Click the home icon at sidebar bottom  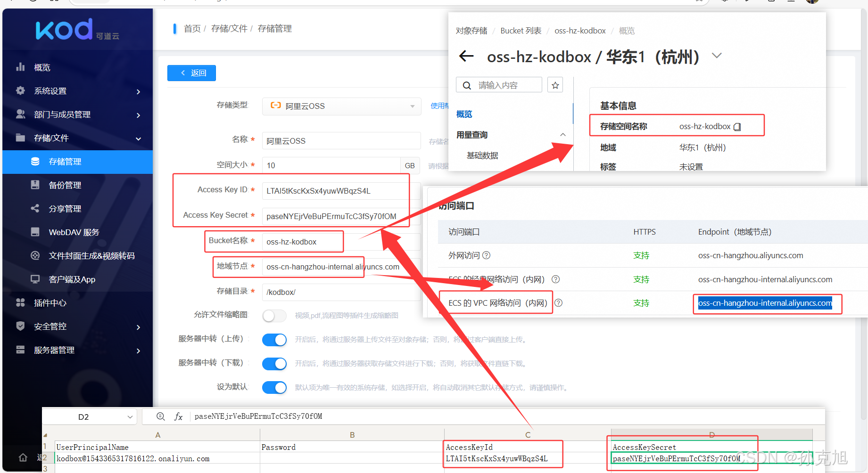[23, 457]
